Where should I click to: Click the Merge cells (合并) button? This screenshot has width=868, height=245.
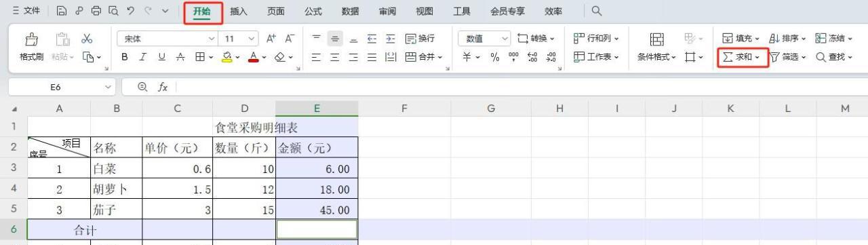click(x=423, y=58)
